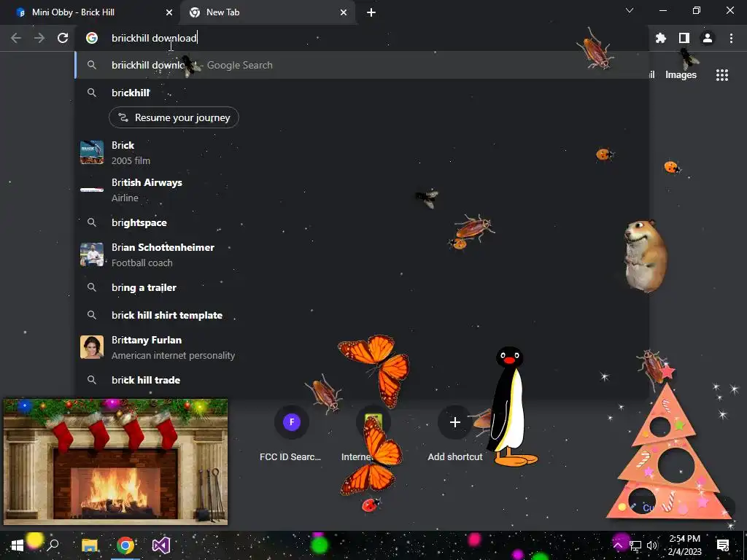Select the brickhill search suggestion
Image resolution: width=747 pixels, height=560 pixels.
362,93
